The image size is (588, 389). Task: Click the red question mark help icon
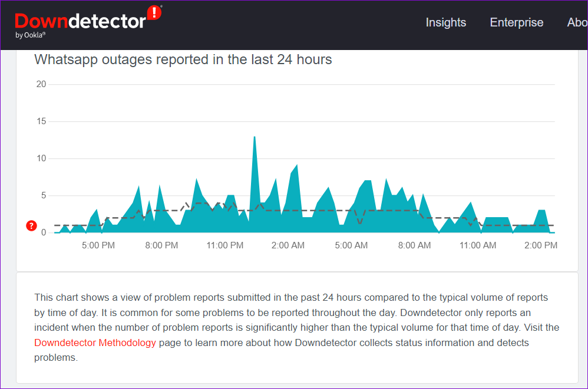tap(31, 226)
